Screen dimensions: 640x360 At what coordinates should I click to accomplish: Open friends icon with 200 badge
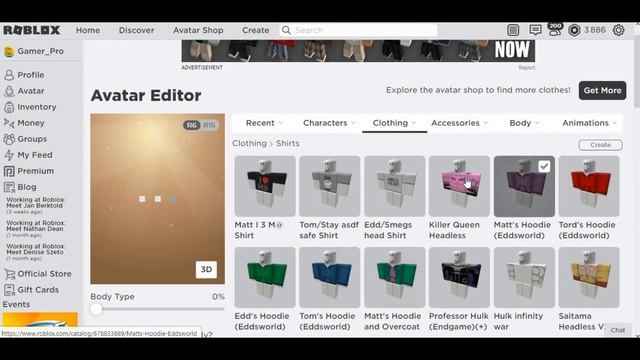tap(555, 30)
